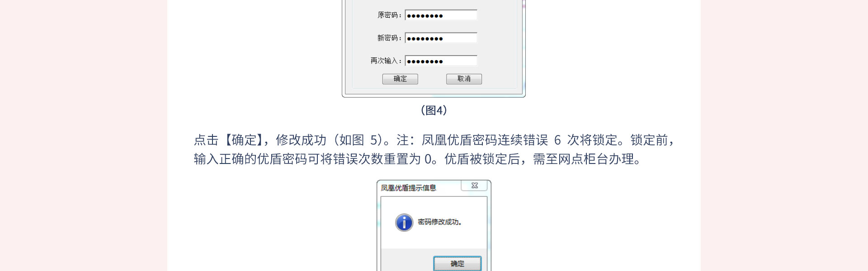Click the (图4) figure caption
This screenshot has width=868, height=271.
point(434,110)
